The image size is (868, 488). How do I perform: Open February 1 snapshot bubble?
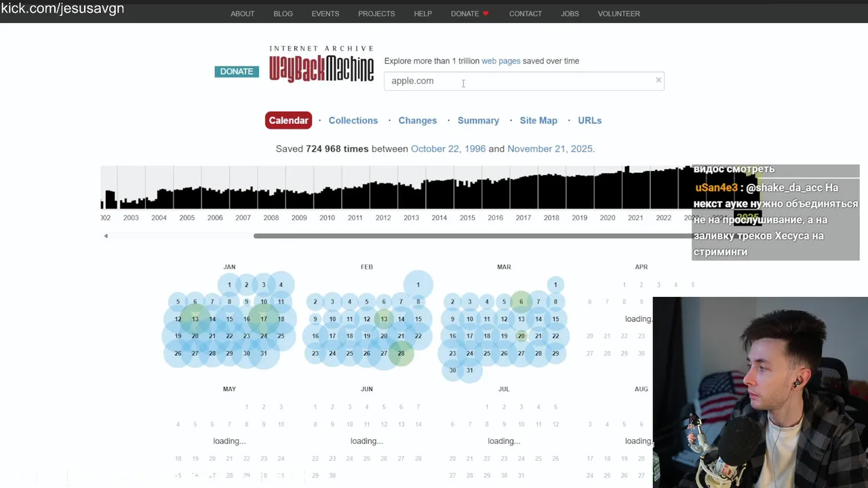coord(418,285)
